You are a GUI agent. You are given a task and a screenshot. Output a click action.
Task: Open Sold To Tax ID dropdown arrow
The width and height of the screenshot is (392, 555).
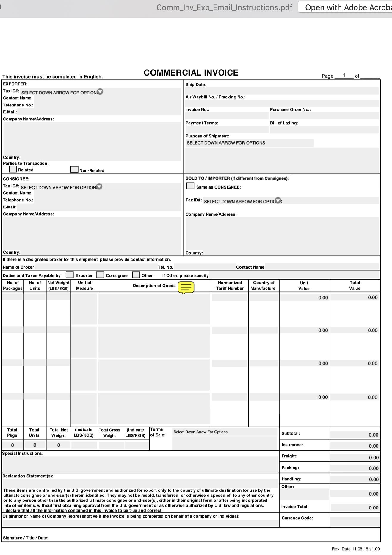click(278, 200)
